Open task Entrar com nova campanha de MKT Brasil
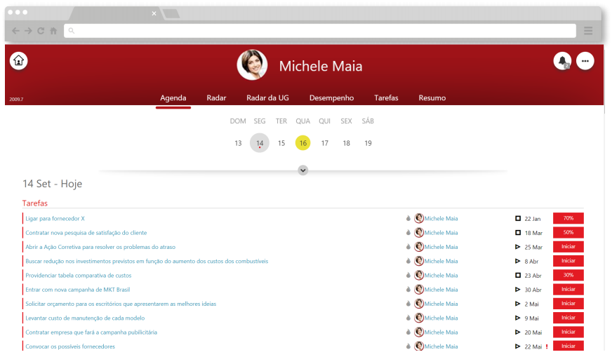Screen dimensions: 612x364 pos(78,290)
